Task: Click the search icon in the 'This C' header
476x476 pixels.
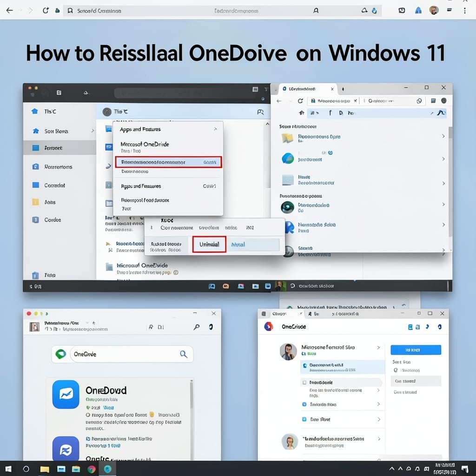Action: 260,112
